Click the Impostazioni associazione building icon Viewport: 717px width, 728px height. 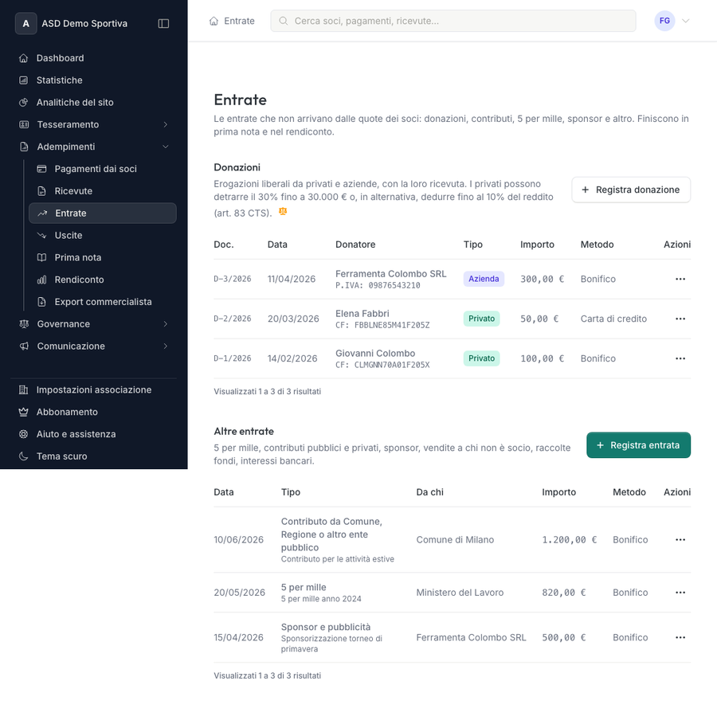23,390
